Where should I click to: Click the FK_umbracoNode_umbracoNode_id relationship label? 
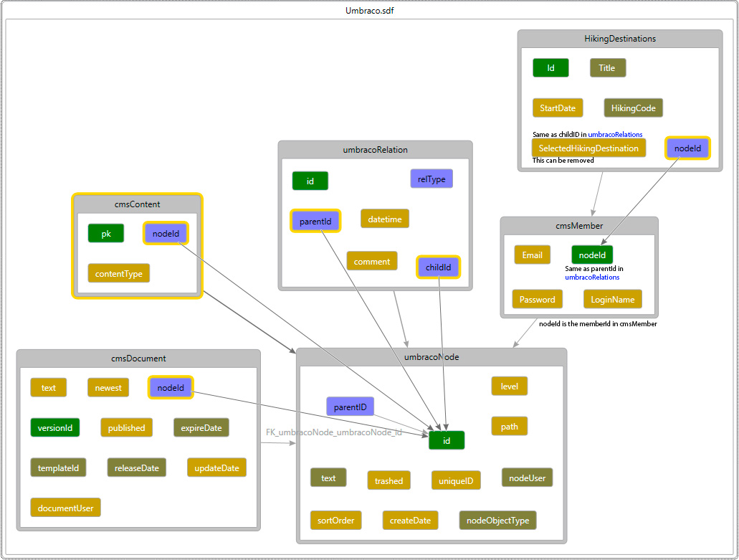334,432
